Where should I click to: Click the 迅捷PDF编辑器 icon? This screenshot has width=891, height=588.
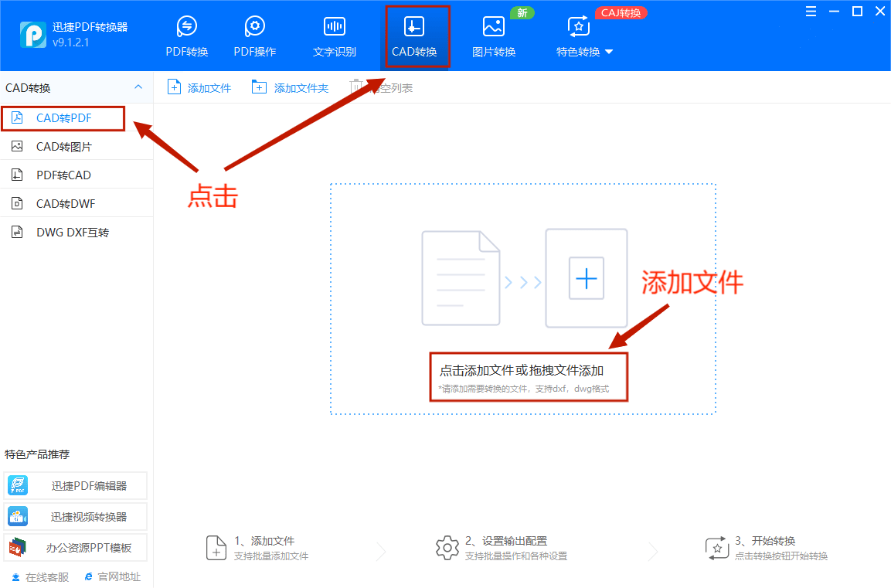[x=18, y=486]
